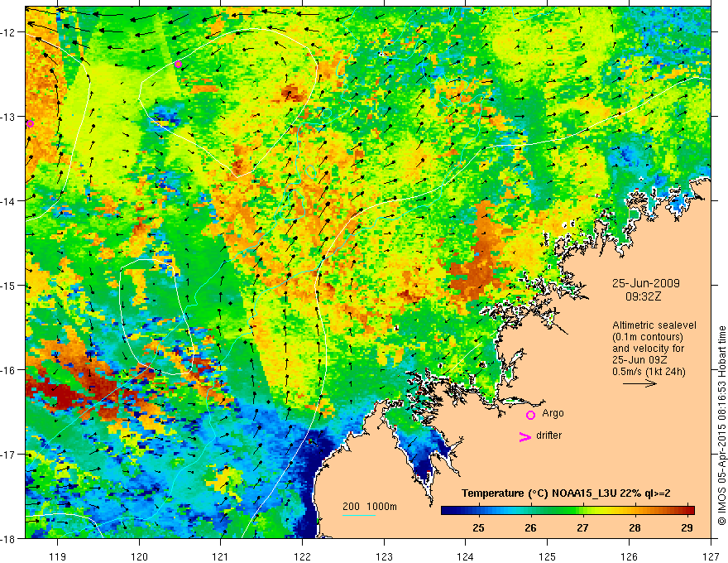Viewport: 728px width, 563px height.
Task: Click the 'drifter' legend label
Action: click(x=548, y=435)
